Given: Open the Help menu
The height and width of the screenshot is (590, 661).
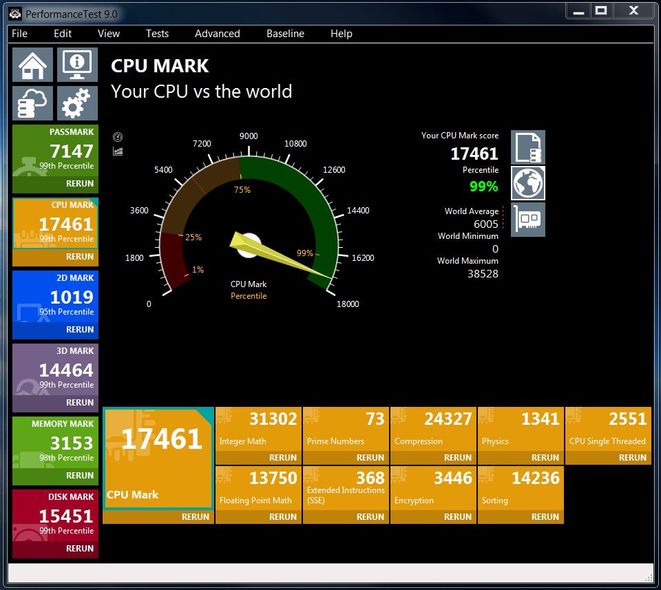Looking at the screenshot, I should click(341, 34).
